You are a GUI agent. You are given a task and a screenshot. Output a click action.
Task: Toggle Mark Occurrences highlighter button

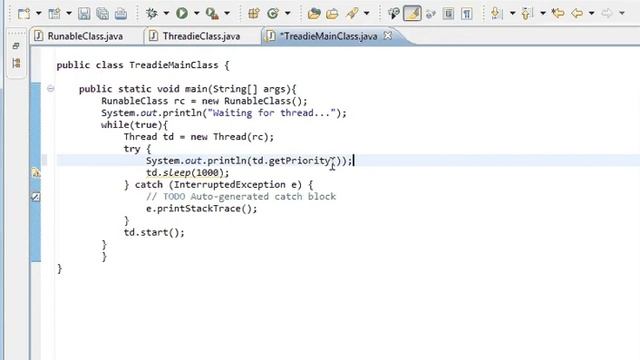tap(412, 13)
